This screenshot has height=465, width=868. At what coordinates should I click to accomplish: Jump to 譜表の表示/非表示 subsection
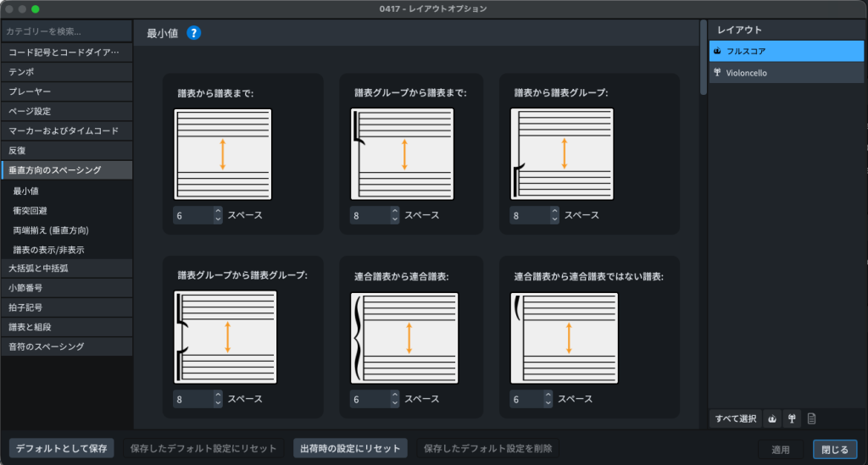[67, 249]
